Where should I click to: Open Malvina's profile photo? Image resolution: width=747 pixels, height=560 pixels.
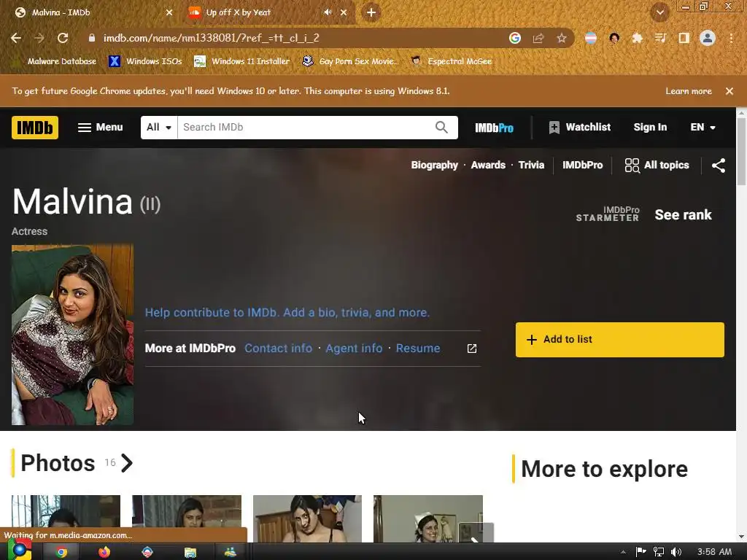[x=72, y=335]
